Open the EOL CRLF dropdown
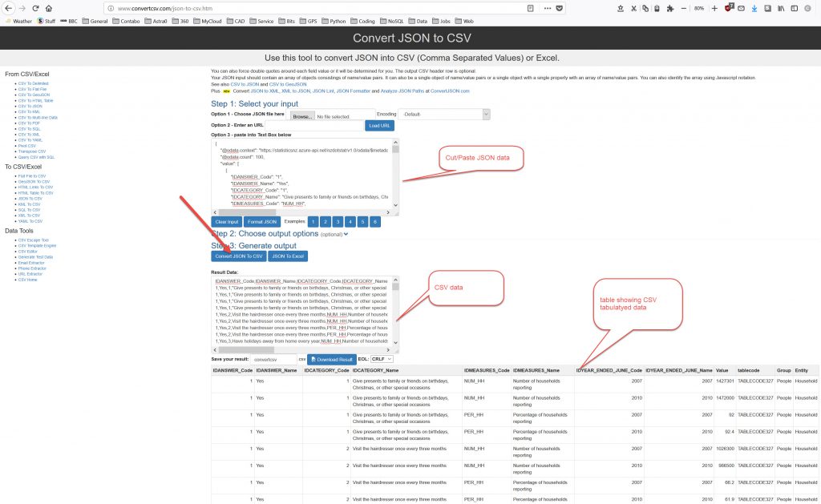The width and height of the screenshot is (821, 504). [x=382, y=360]
